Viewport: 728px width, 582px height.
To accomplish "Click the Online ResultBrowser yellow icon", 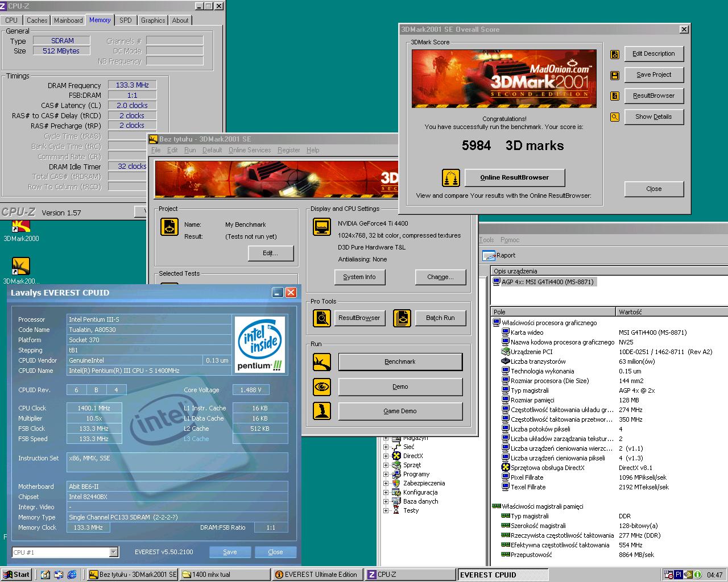I will pyautogui.click(x=451, y=178).
